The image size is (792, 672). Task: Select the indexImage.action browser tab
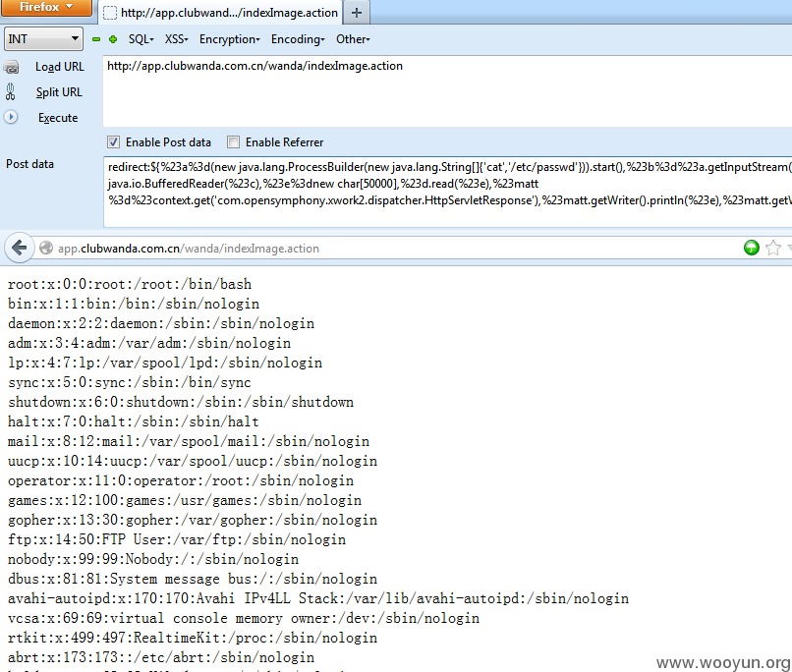point(221,13)
